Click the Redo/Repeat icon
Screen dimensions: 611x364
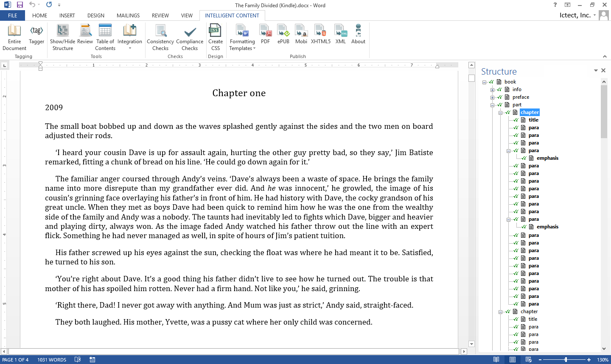point(49,5)
